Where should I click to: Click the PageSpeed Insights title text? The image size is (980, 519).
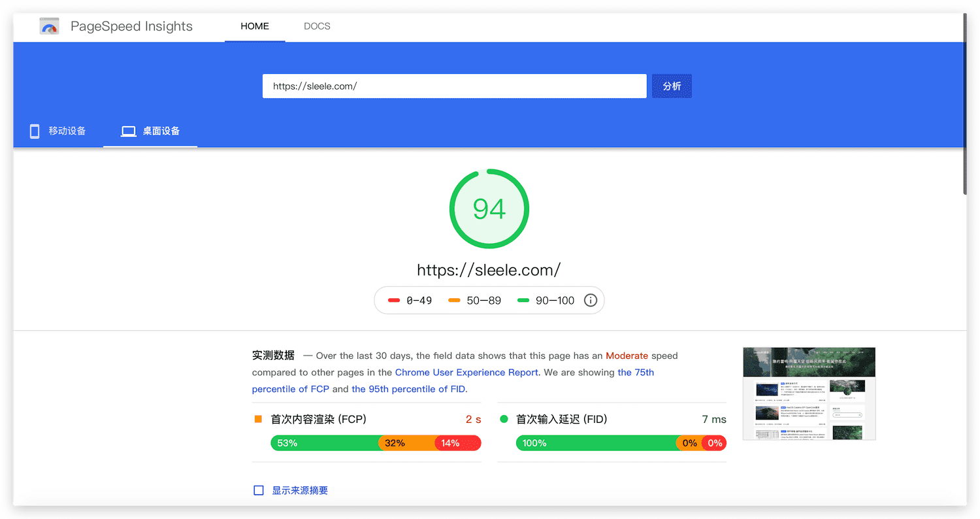tap(131, 26)
